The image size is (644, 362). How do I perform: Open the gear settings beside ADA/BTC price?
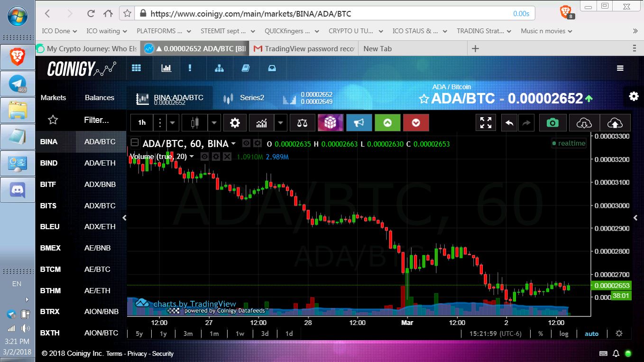point(634,96)
